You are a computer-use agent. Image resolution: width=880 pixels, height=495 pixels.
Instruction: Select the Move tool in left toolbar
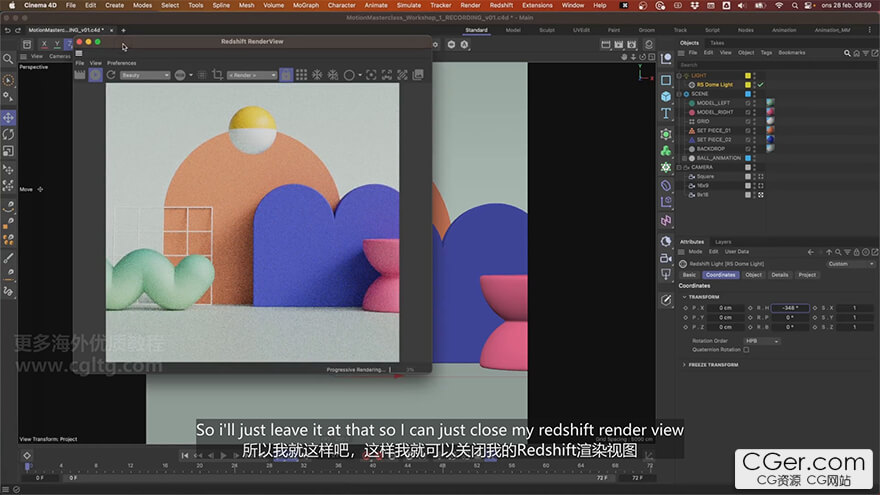coord(8,118)
